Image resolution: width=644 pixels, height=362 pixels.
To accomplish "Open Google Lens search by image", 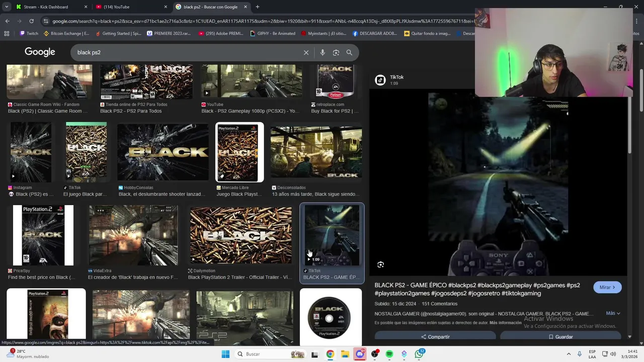I will click(336, 52).
